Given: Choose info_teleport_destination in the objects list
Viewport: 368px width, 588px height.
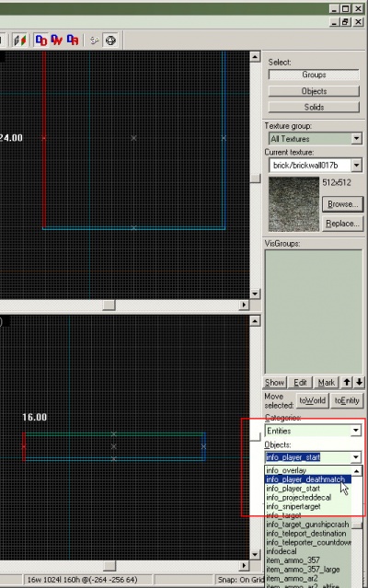Looking at the screenshot, I should pyautogui.click(x=306, y=534).
